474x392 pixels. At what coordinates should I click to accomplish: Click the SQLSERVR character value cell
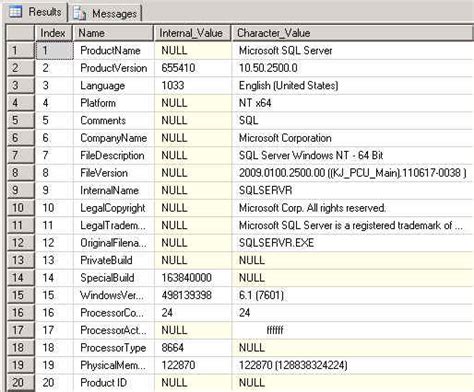[x=353, y=190]
